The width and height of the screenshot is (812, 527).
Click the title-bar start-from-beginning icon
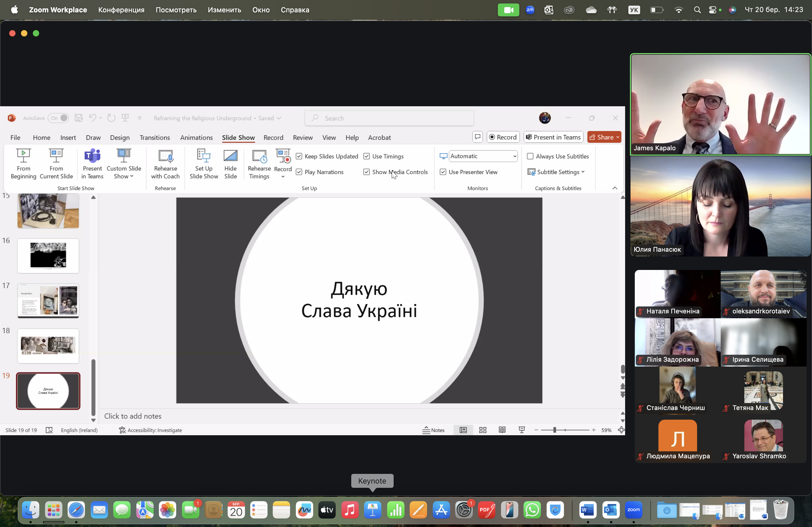pyautogui.click(x=125, y=118)
